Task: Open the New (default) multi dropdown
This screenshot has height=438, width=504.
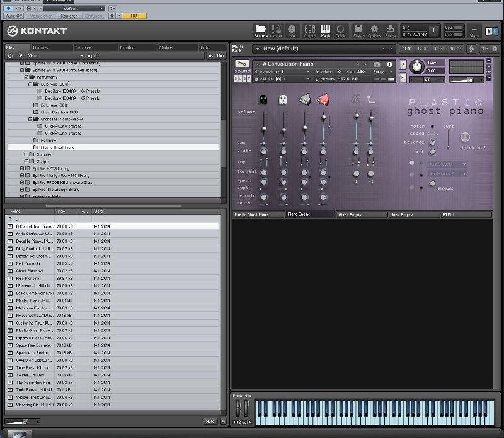Action: 324,49
